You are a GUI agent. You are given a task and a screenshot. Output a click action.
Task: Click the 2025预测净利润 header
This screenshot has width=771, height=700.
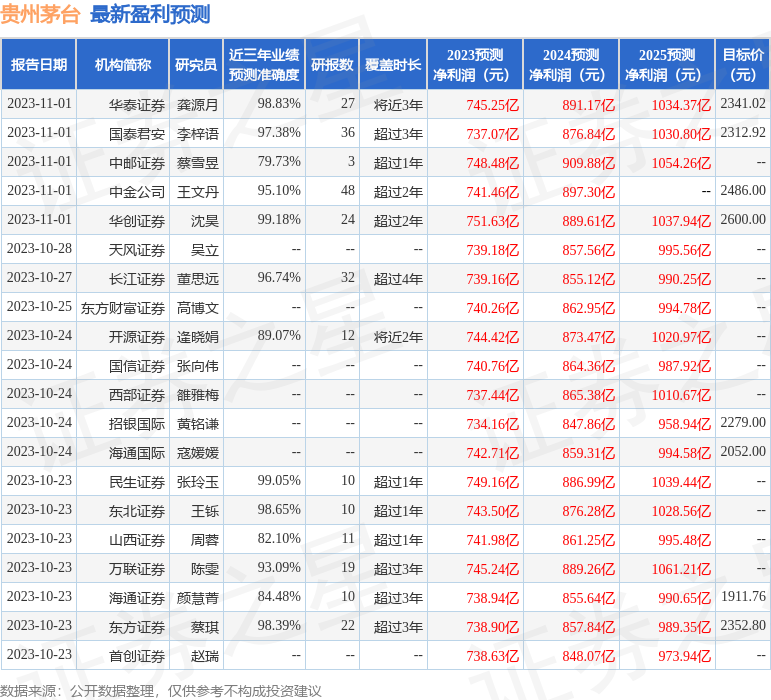pyautogui.click(x=667, y=64)
